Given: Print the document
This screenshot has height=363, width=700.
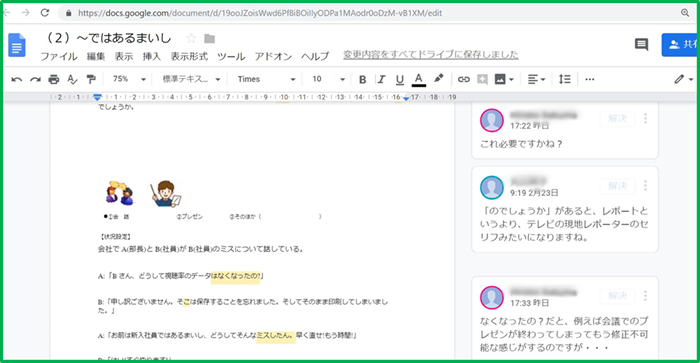Looking at the screenshot, I should pyautogui.click(x=54, y=79).
